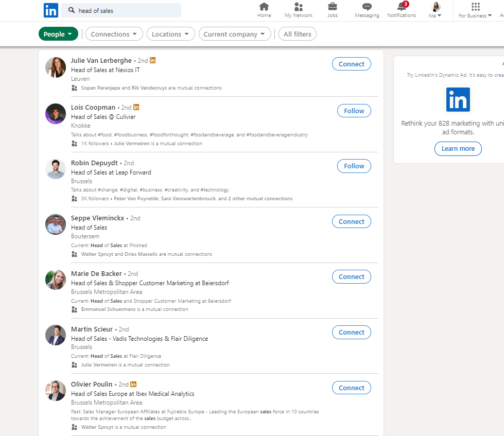Expand the Connections filter dropdown
This screenshot has height=436, width=504.
(114, 34)
